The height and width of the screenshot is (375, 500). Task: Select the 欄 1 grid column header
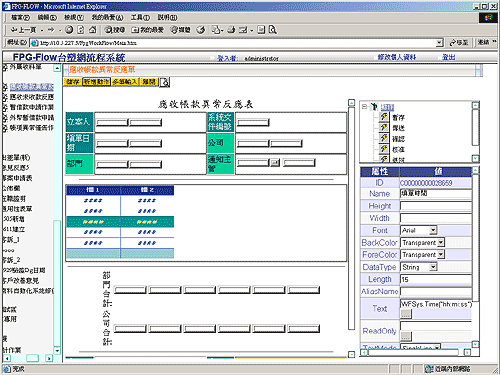(93, 190)
